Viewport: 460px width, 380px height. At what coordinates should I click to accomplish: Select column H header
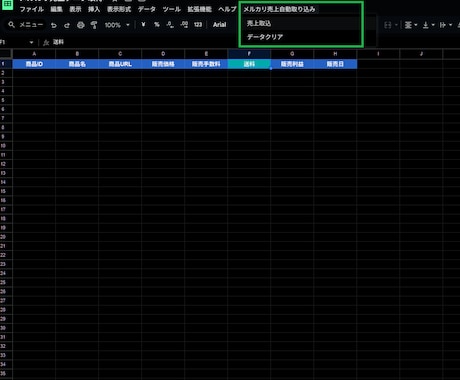tap(335, 54)
